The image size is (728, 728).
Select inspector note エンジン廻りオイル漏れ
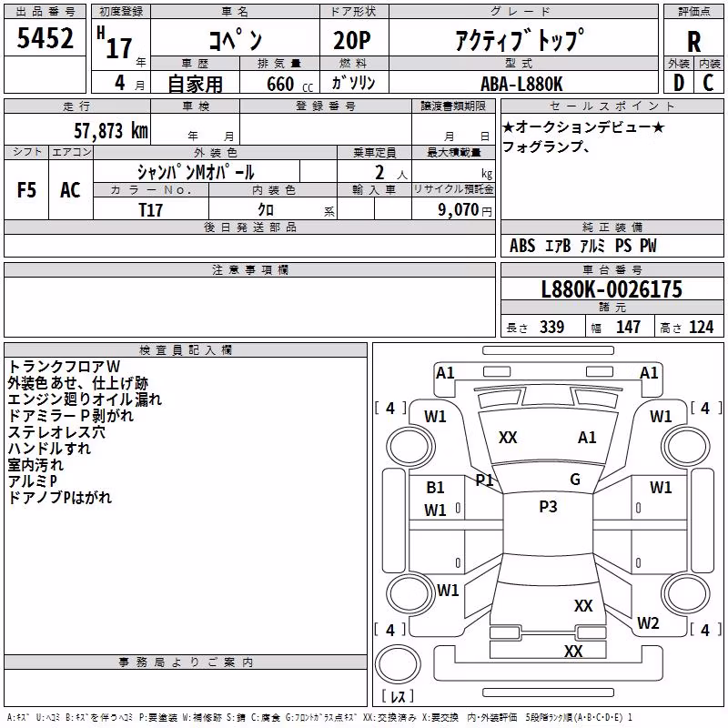click(85, 399)
